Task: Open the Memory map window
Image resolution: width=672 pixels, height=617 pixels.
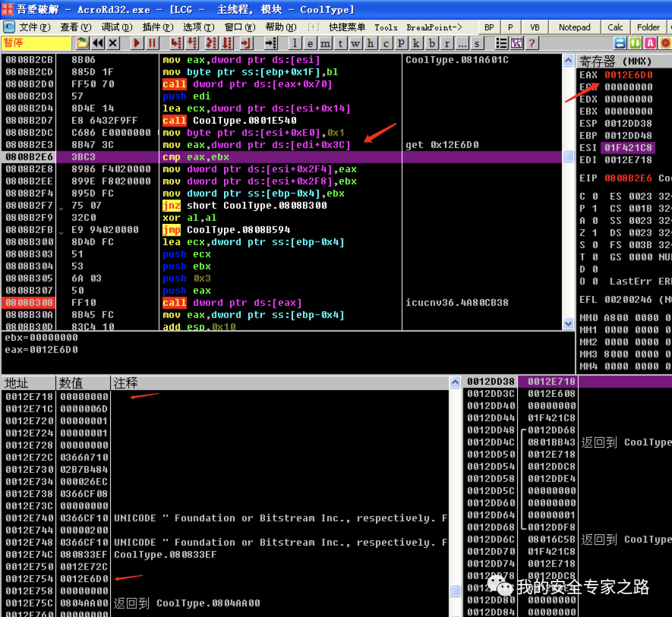Action: [x=325, y=43]
